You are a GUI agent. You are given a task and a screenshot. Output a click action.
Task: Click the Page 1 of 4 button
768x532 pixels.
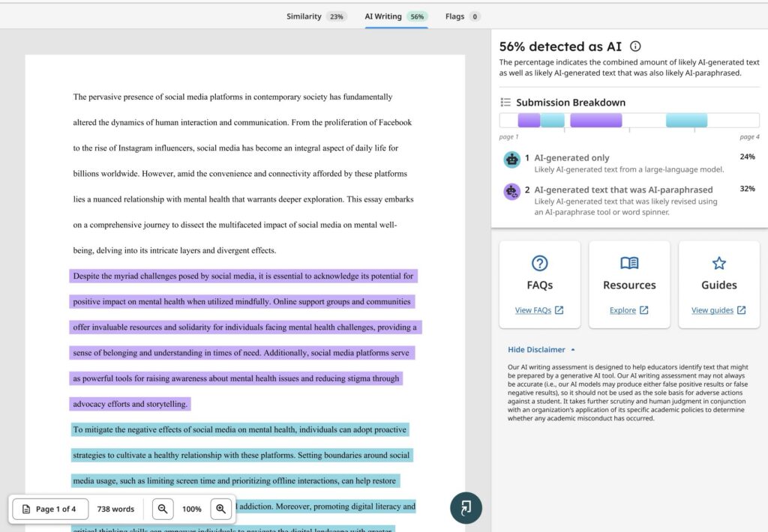pos(50,509)
